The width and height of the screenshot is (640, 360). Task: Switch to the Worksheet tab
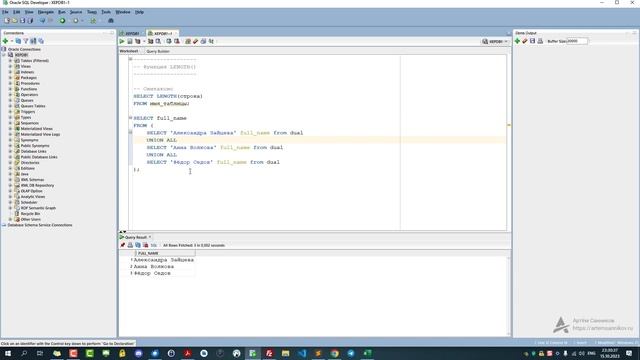[x=129, y=51]
